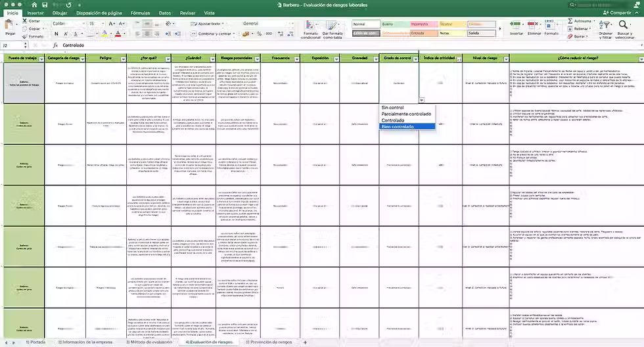This screenshot has width=644, height=347.
Task: Toggle italic K formatting
Action: [66, 34]
